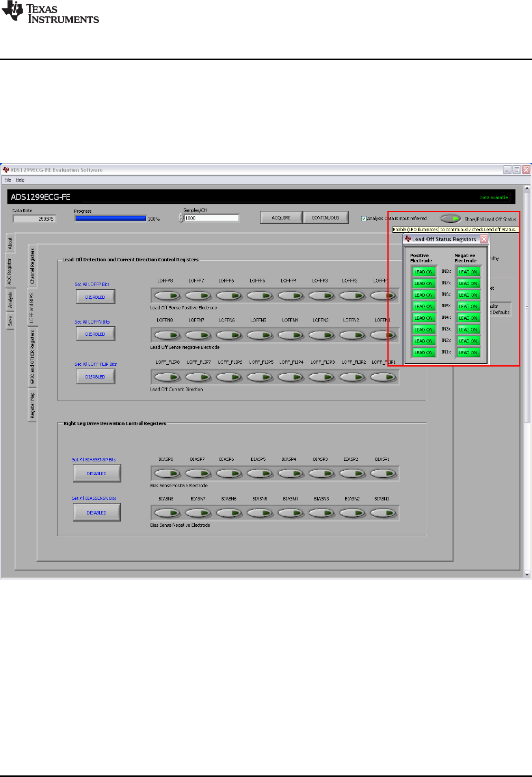Toggle the BIASN1 switch
The height and width of the screenshot is (777, 532).
384,513
